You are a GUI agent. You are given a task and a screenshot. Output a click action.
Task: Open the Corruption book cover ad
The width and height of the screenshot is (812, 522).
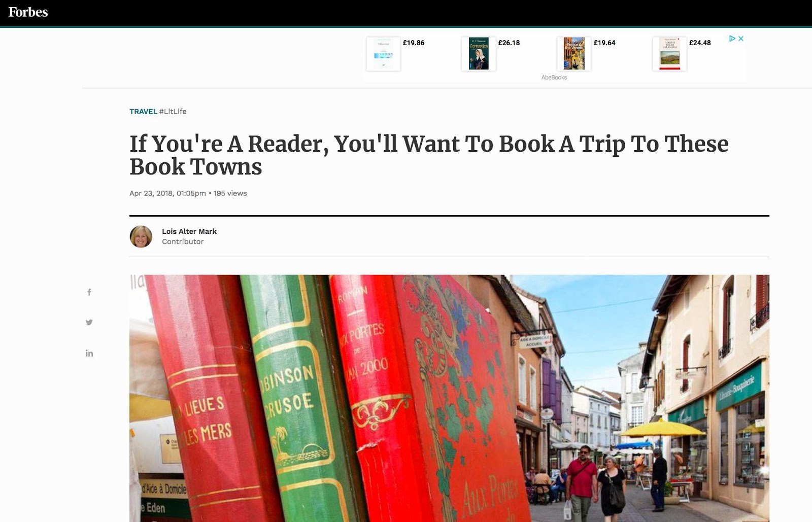[x=479, y=54]
